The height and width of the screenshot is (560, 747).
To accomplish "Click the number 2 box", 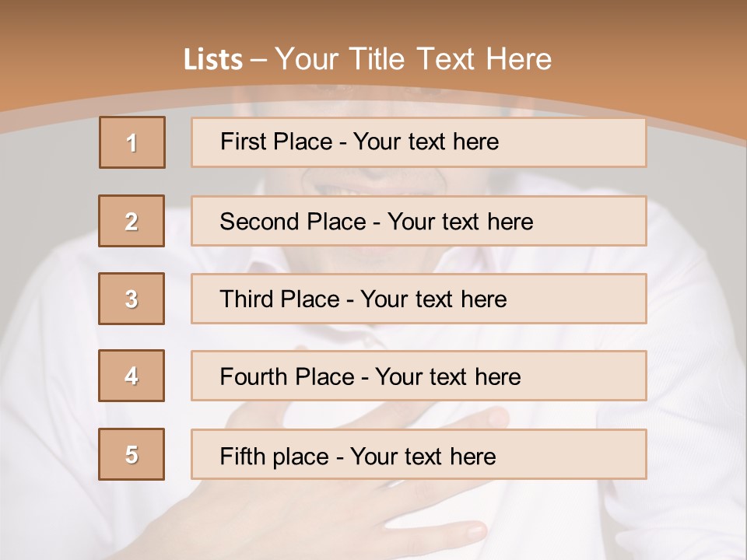I will click(132, 221).
